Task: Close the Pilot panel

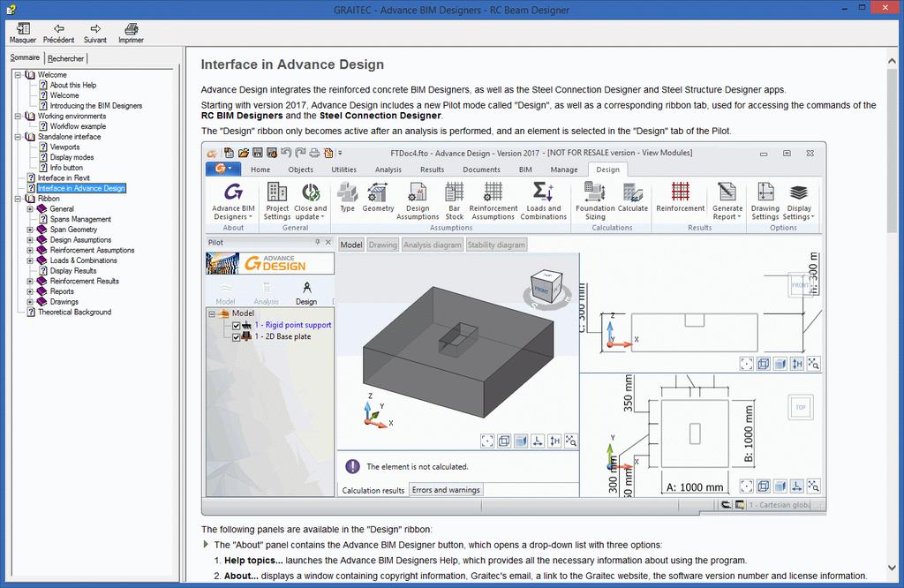Action: (328, 243)
